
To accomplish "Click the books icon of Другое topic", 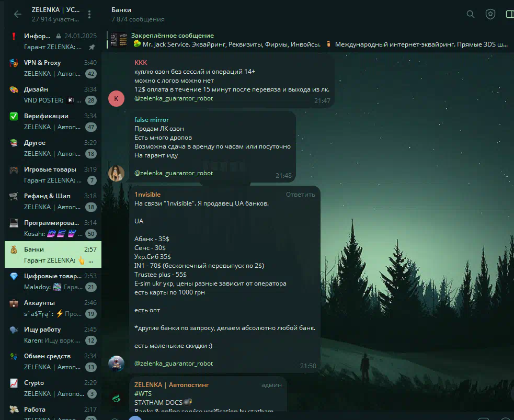I will (x=14, y=143).
